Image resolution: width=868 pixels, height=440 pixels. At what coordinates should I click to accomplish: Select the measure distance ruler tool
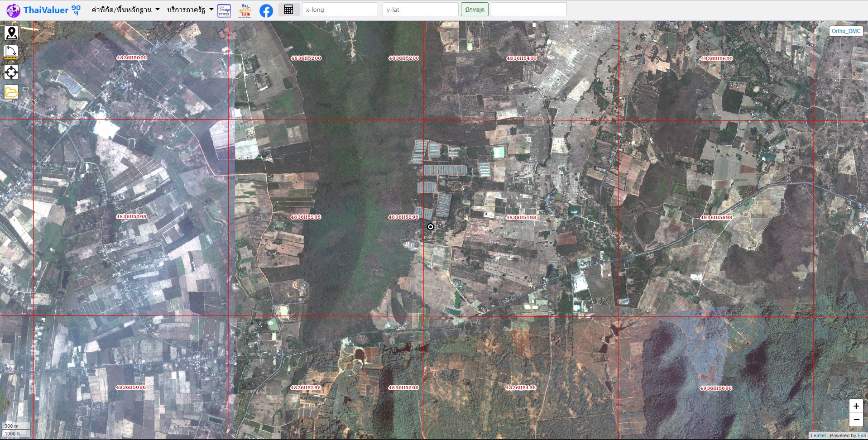coord(11,53)
